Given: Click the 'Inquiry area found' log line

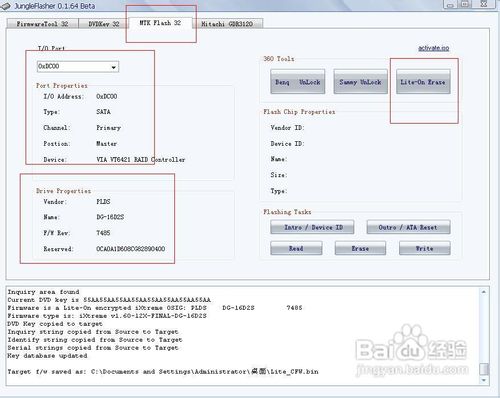Looking at the screenshot, I should (43, 292).
